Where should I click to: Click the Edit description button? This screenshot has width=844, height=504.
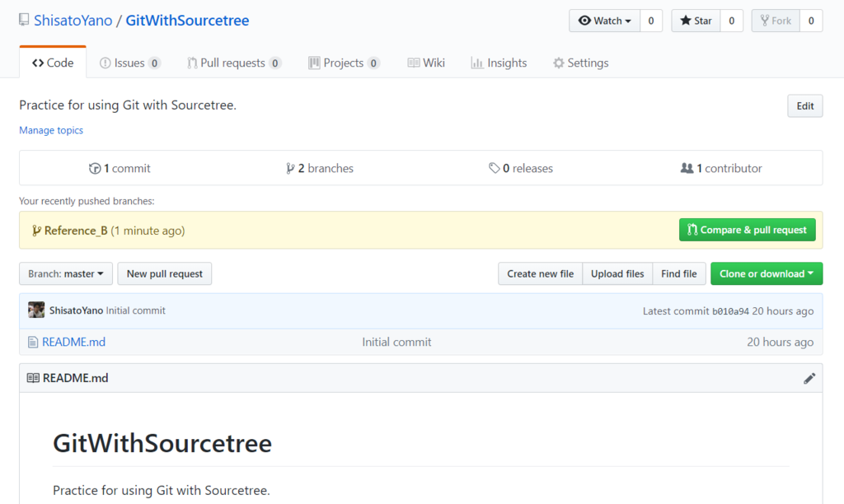pyautogui.click(x=804, y=106)
